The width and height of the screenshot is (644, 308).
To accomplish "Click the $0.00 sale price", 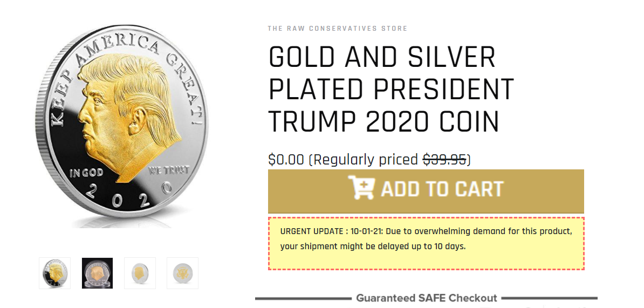I will click(286, 159).
